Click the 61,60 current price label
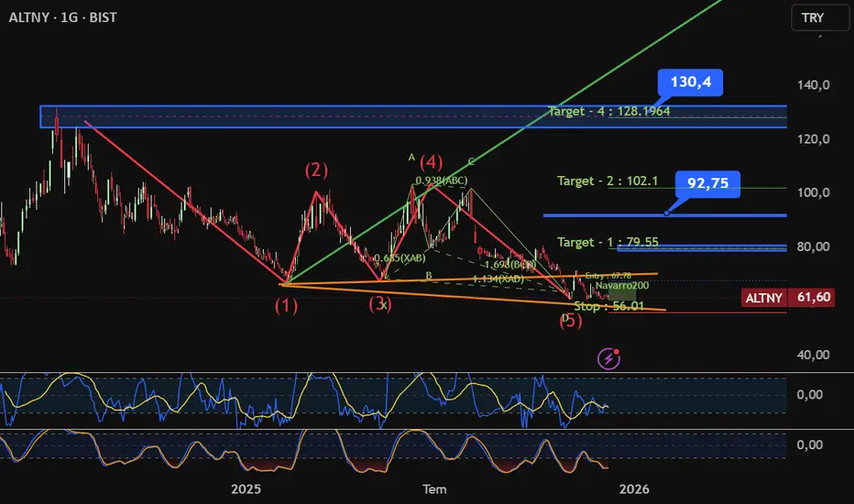The image size is (854, 504). coord(814,298)
